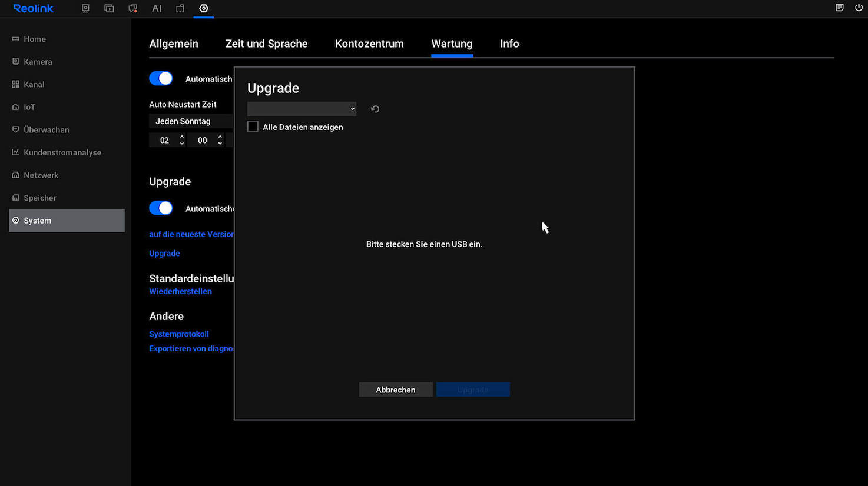Open the log list icon at top right

pos(840,8)
